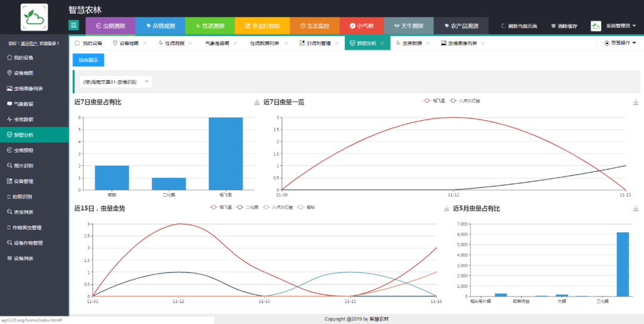Click 清除缓存 to clear cache

564,26
